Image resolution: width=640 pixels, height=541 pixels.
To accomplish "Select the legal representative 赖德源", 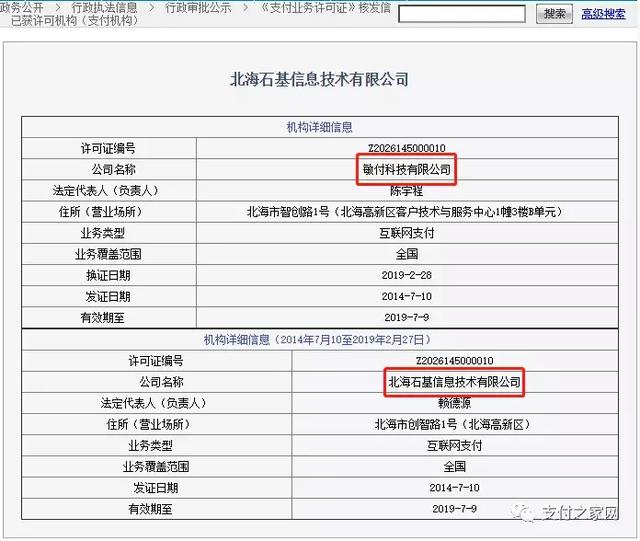I will [454, 403].
